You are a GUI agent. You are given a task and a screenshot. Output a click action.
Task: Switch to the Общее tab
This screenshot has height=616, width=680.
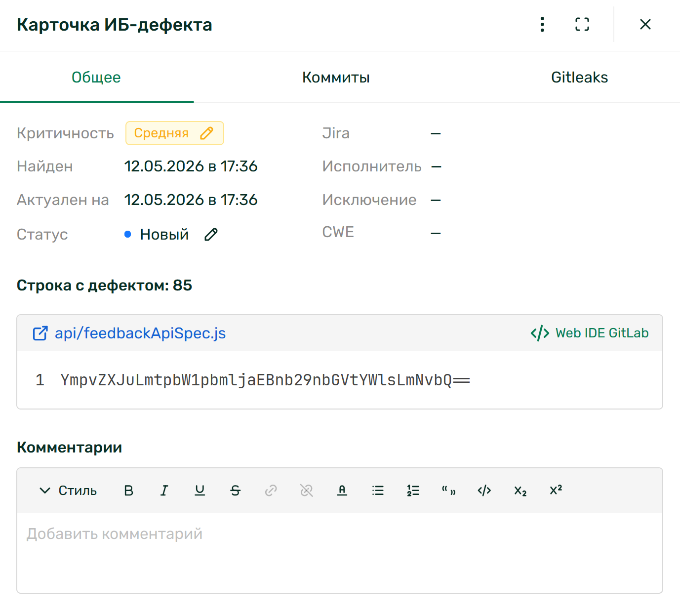[96, 78]
